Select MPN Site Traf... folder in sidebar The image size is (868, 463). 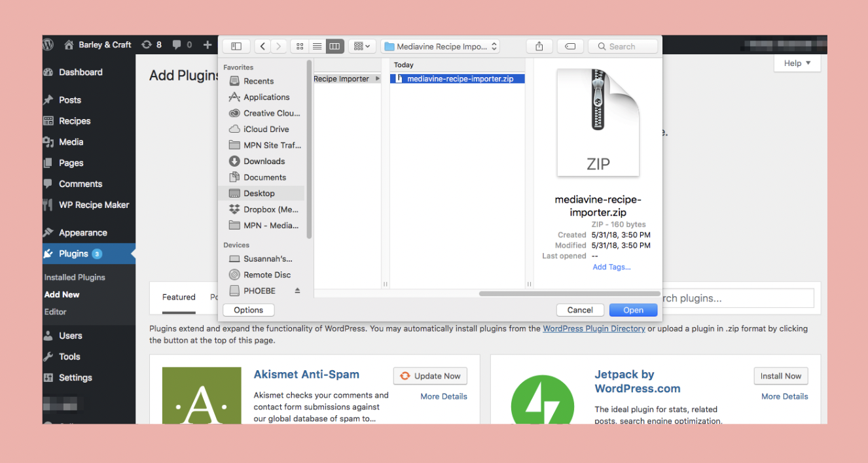(272, 145)
